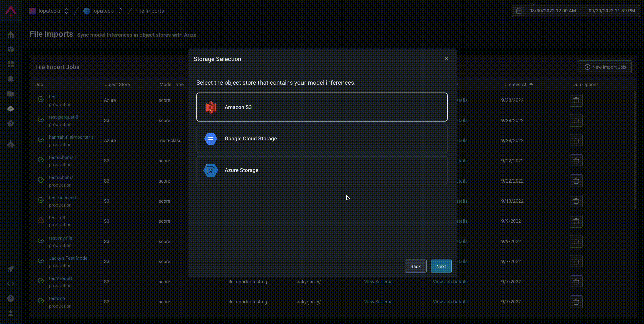Open View Schema for testone
This screenshot has height=324, width=644.
pos(378,302)
